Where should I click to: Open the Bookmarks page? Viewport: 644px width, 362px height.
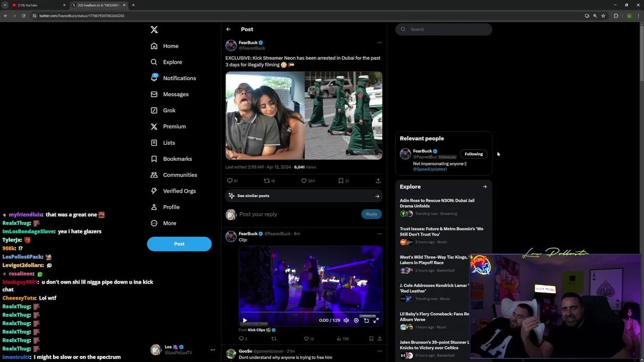tap(172, 158)
